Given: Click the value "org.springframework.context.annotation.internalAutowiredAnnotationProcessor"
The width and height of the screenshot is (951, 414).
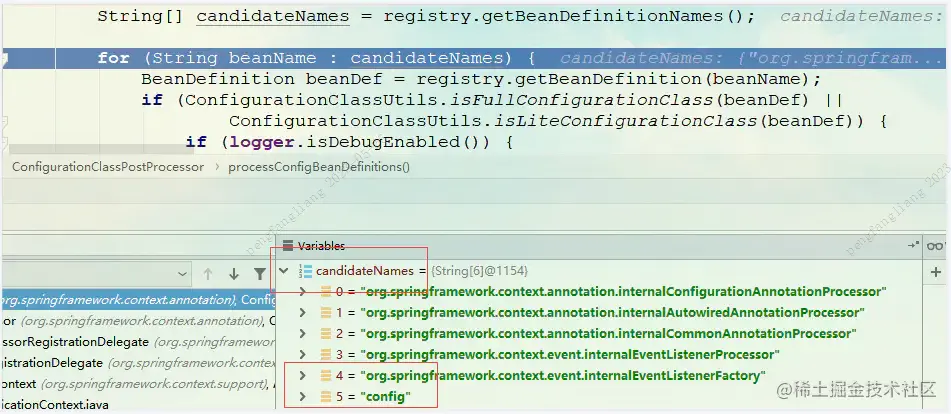Looking at the screenshot, I should pyautogui.click(x=612, y=313).
